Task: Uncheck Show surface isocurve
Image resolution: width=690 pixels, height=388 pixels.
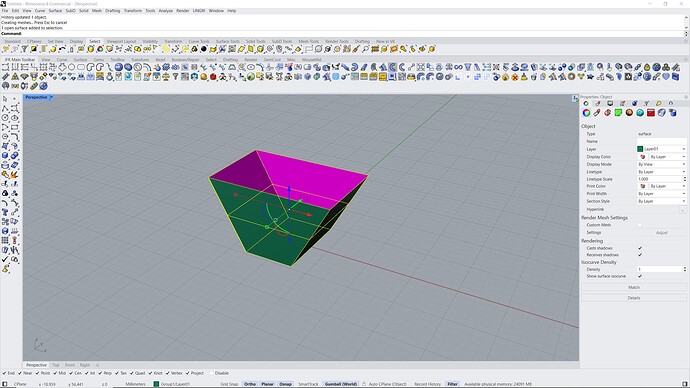Action: (x=640, y=276)
